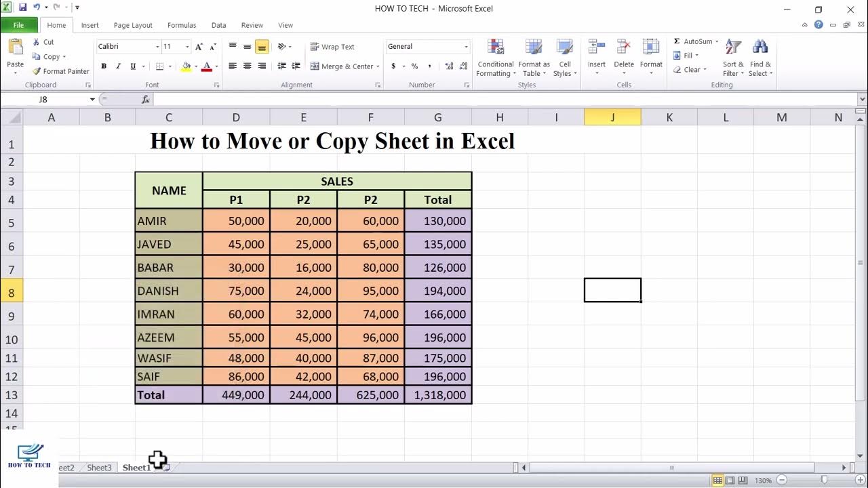Click the Merge & Center button
Screen dimensions: 868x488
point(342,66)
